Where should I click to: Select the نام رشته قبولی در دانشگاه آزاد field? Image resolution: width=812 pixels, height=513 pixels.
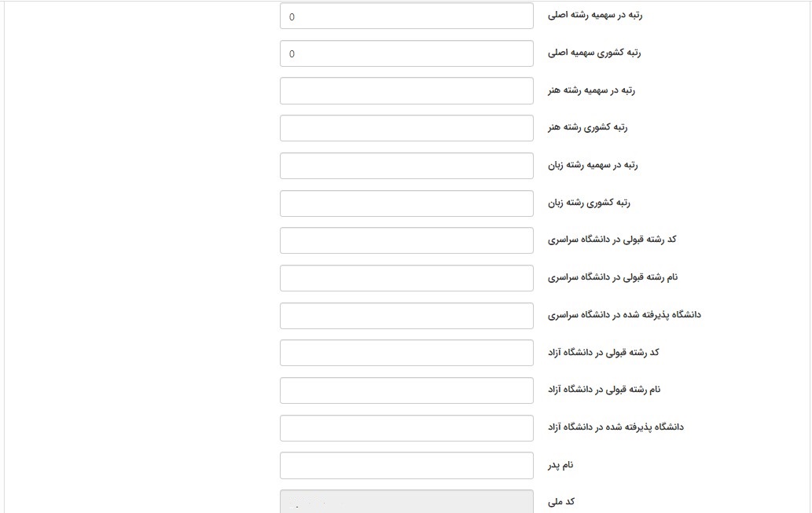click(406, 390)
